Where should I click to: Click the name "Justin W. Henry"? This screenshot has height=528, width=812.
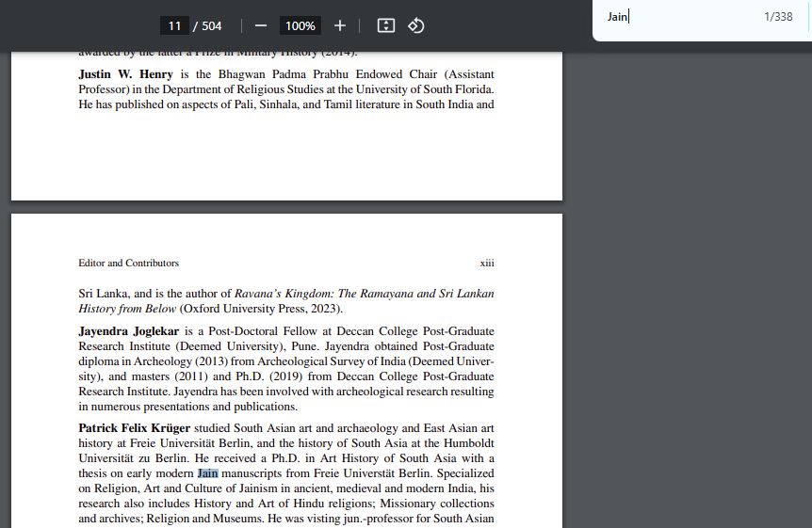(122, 74)
